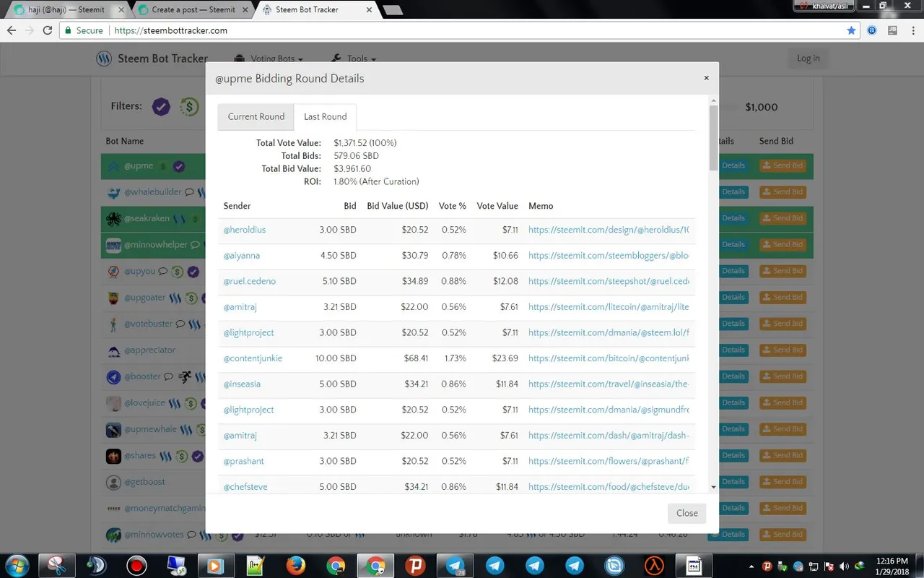Viewport: 924px width, 578px height.
Task: Dismiss the dialog with the × icon
Action: click(x=706, y=78)
